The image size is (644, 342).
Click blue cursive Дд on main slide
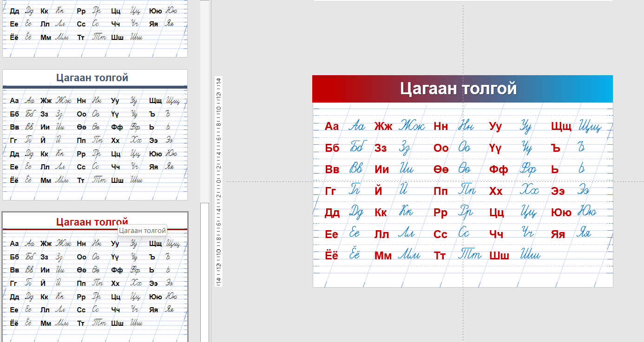[356, 213]
